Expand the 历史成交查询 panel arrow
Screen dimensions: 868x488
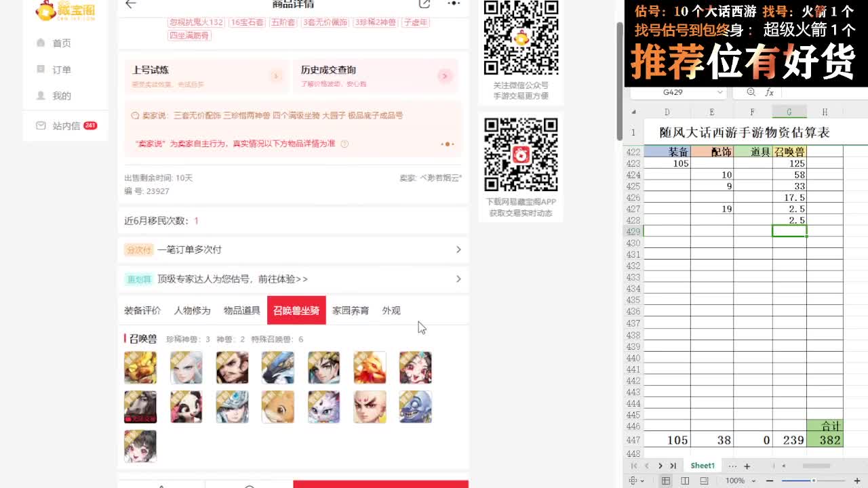click(x=446, y=76)
